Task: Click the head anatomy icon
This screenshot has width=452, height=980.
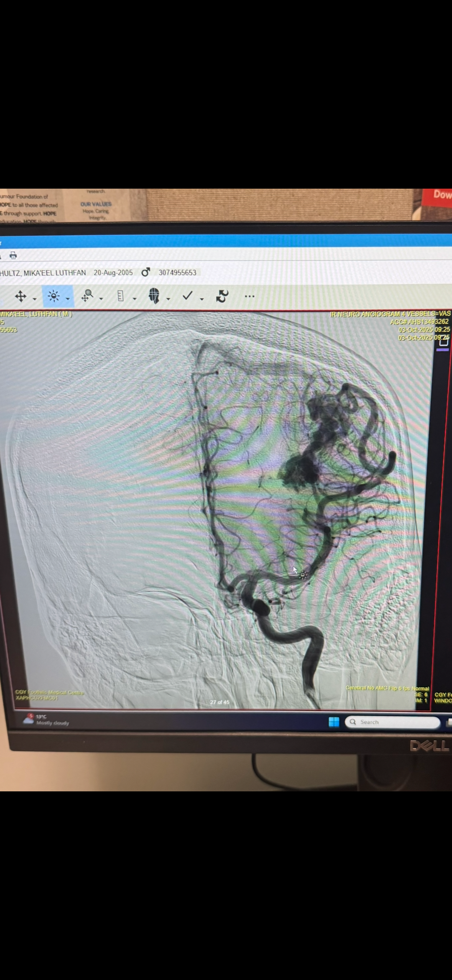Action: [x=154, y=296]
